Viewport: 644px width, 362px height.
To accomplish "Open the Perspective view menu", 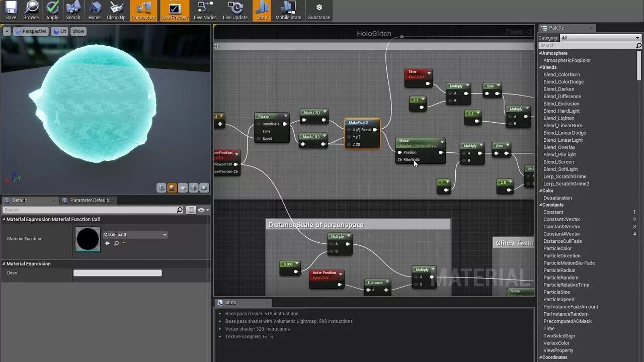I will coord(30,31).
